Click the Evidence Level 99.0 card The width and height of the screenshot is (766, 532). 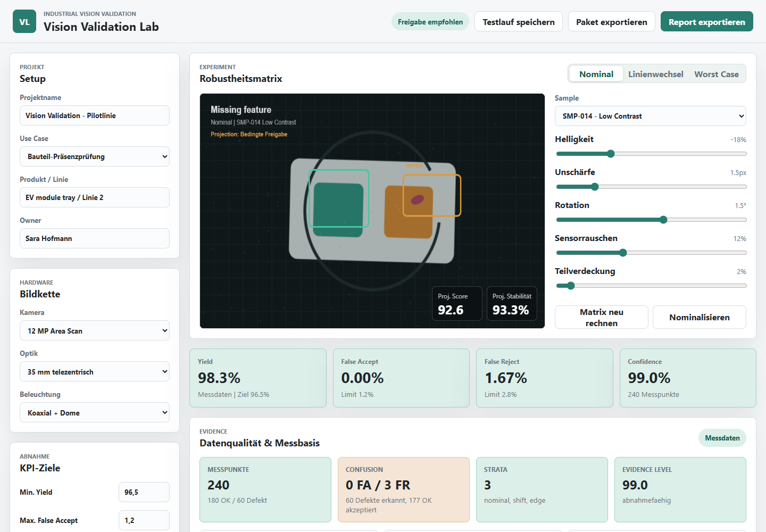tap(680, 489)
